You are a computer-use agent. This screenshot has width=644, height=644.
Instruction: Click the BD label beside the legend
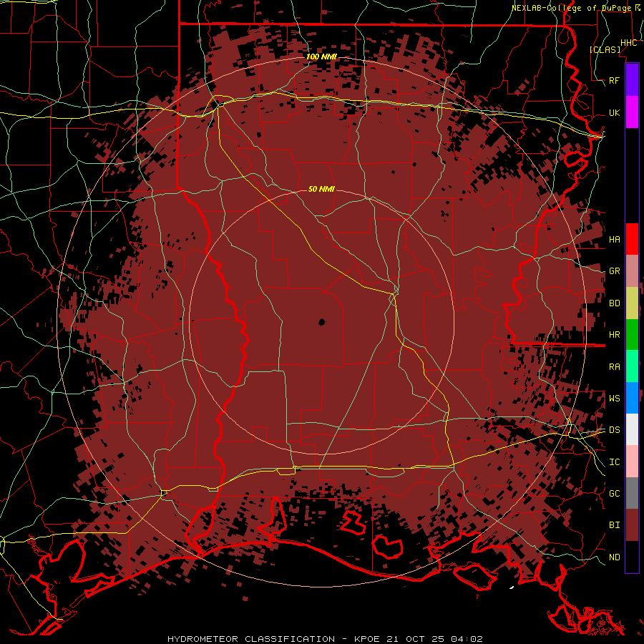pyautogui.click(x=614, y=303)
